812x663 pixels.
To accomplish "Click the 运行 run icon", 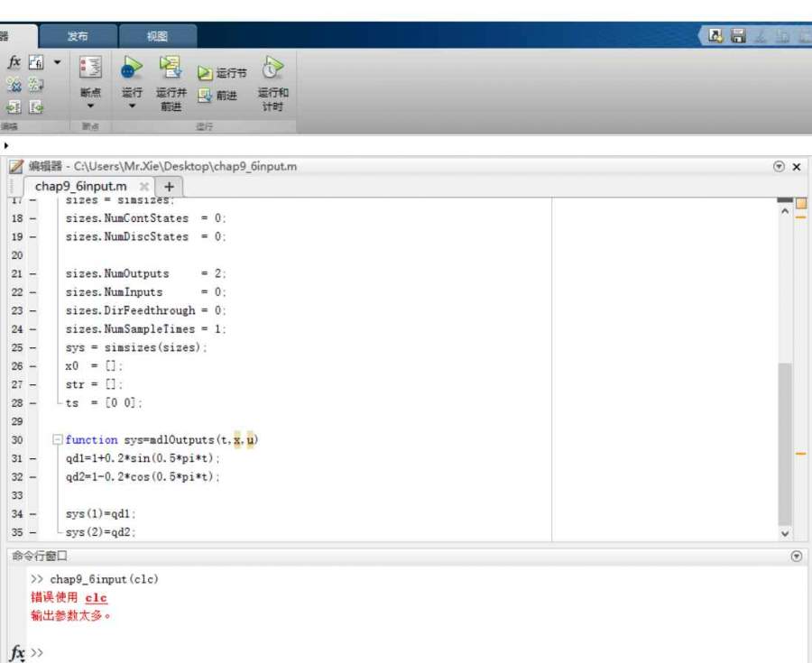I will (x=132, y=68).
